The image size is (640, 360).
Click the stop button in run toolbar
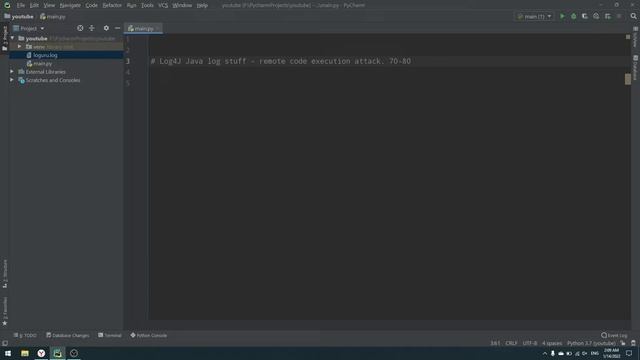click(x=619, y=16)
